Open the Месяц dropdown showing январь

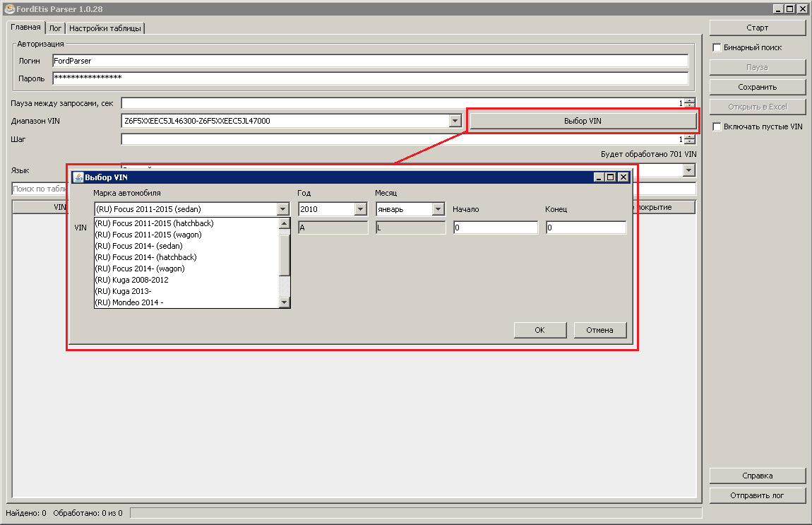(x=438, y=209)
